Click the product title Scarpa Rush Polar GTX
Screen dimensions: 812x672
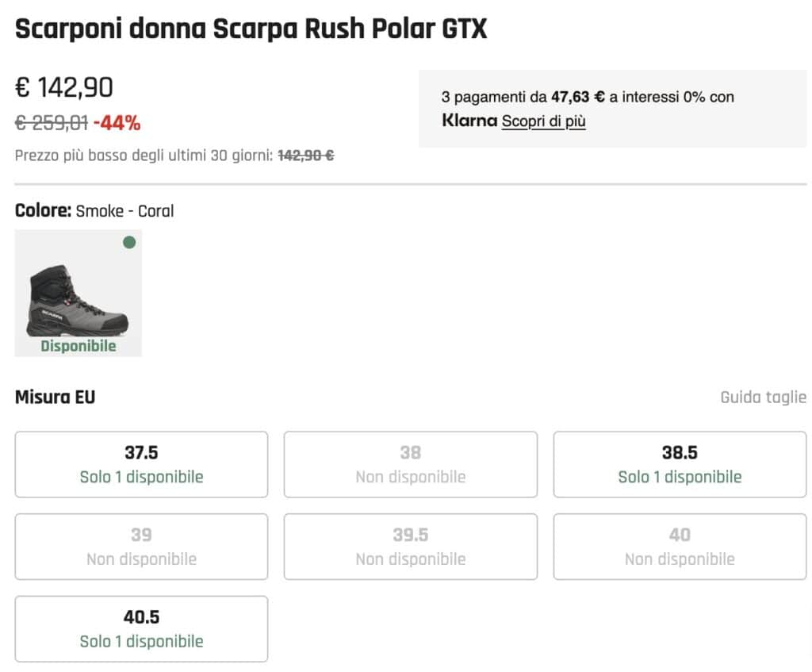pyautogui.click(x=251, y=29)
